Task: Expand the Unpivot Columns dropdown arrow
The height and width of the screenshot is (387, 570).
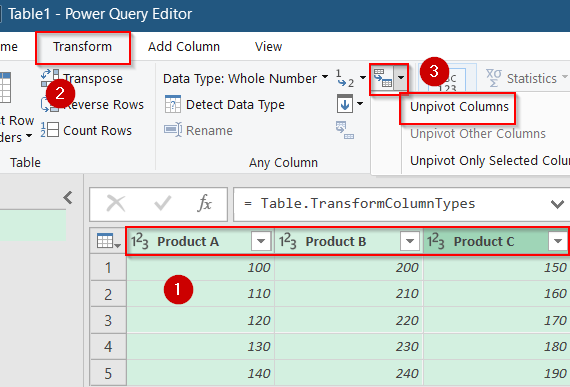Action: coord(401,78)
